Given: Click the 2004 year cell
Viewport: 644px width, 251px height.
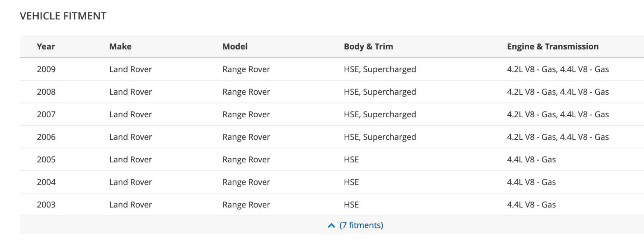Looking at the screenshot, I should pos(46,182).
